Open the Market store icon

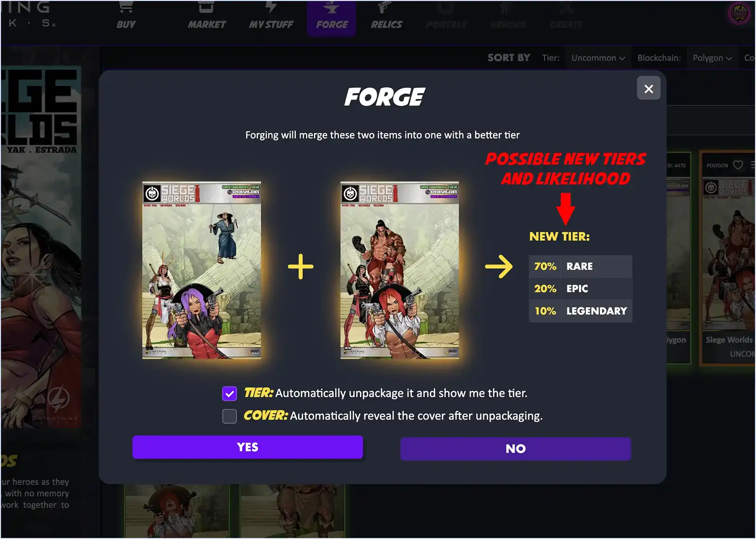point(206,7)
